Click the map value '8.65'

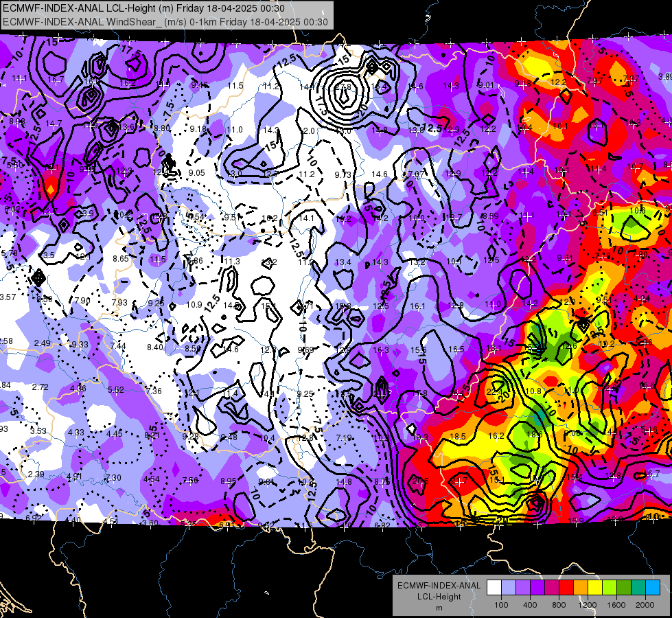pos(121,259)
